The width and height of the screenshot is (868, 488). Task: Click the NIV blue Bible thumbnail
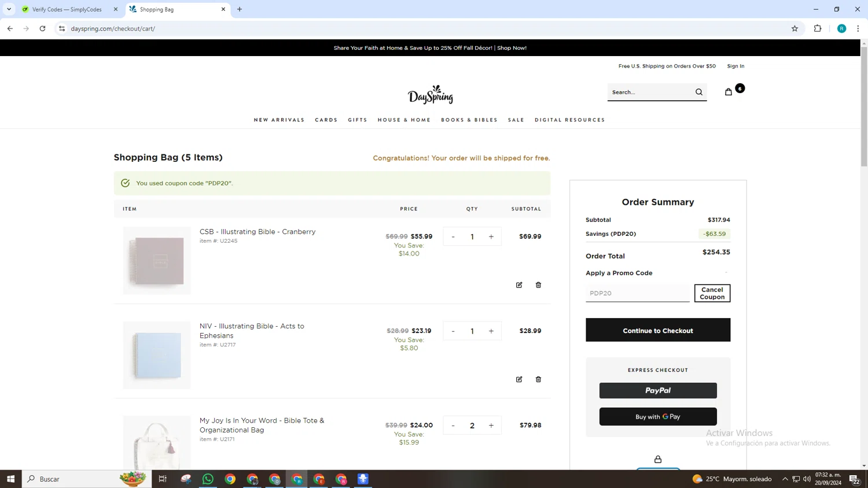tap(157, 355)
